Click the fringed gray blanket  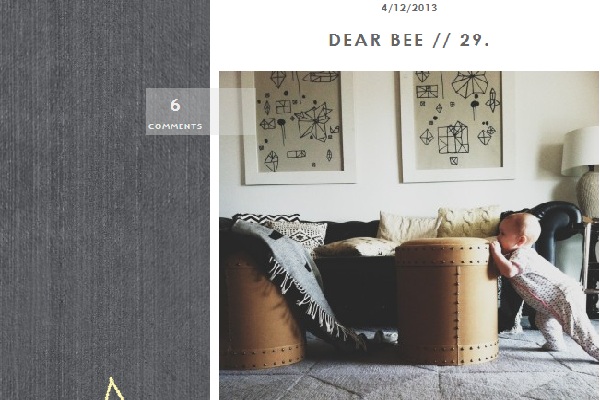coord(295,279)
